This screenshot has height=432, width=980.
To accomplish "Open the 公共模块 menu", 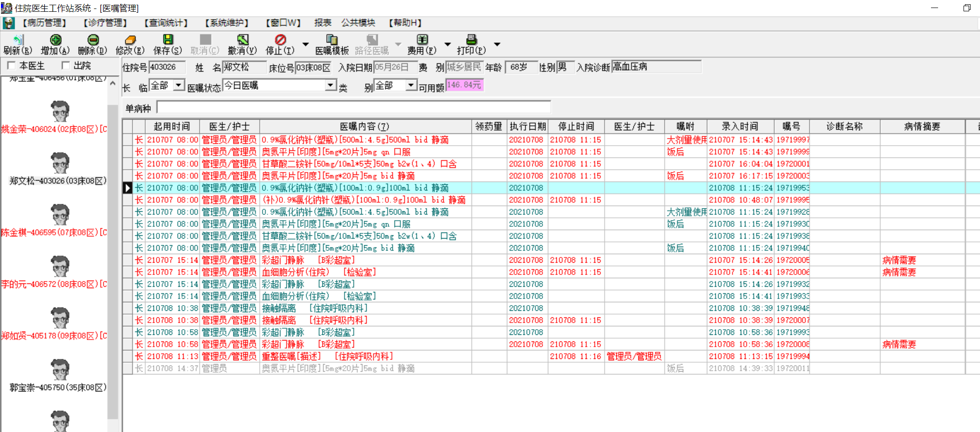I will click(359, 23).
